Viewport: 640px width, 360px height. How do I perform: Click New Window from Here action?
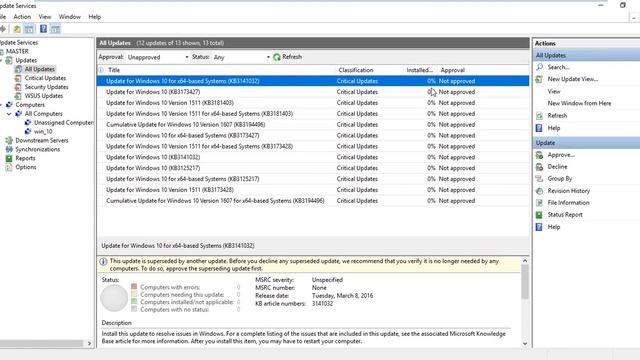click(x=579, y=103)
